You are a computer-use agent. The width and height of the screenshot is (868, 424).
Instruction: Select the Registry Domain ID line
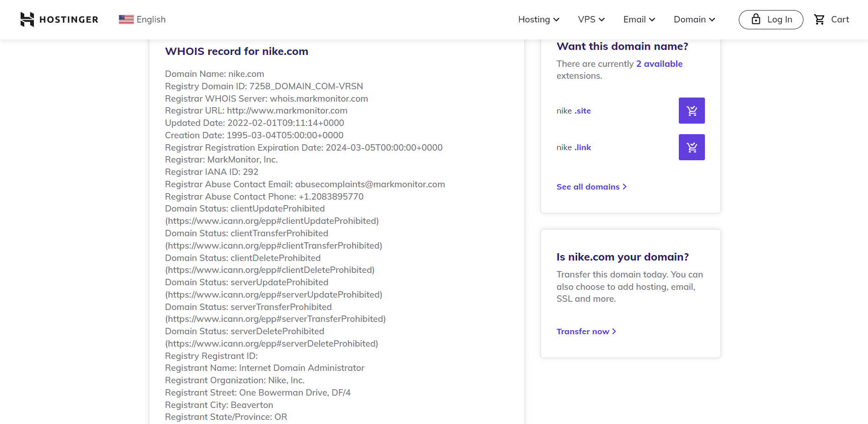[264, 86]
